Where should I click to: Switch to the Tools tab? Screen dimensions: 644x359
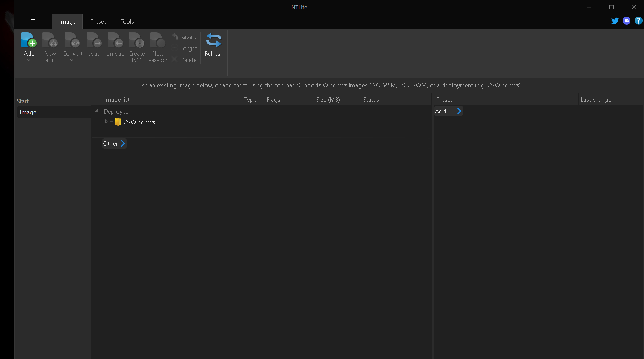[127, 22]
